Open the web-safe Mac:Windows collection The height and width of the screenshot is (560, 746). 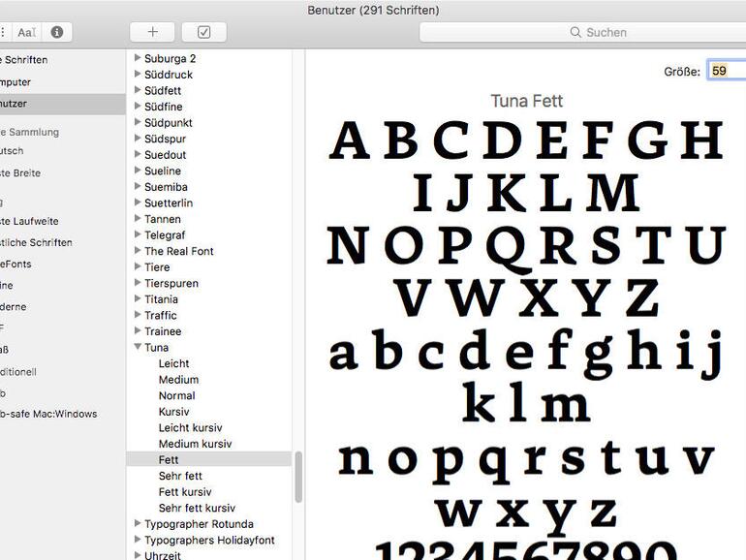tap(48, 414)
